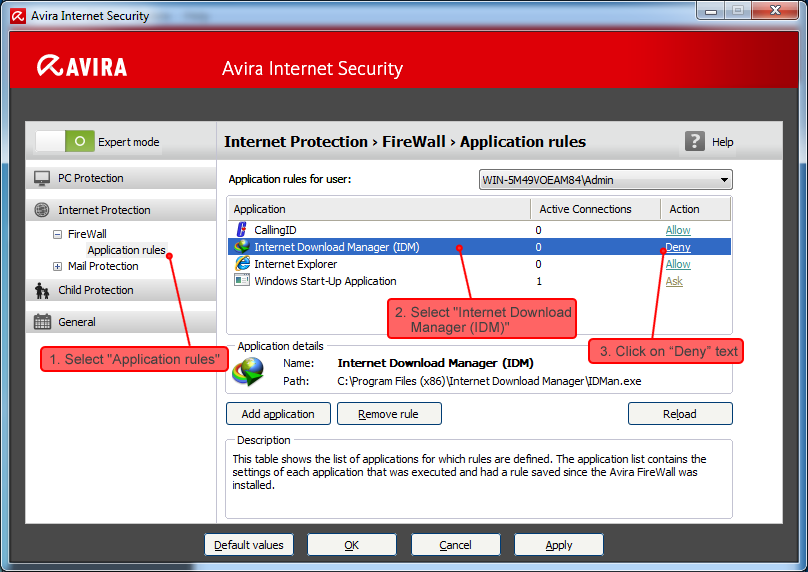808x572 pixels.
Task: Click the Deny link for IDM
Action: coord(677,247)
